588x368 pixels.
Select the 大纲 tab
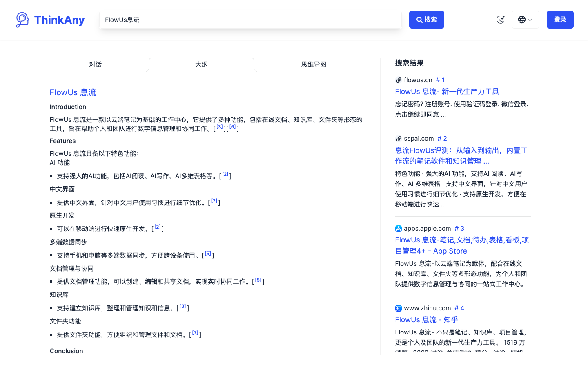(201, 64)
